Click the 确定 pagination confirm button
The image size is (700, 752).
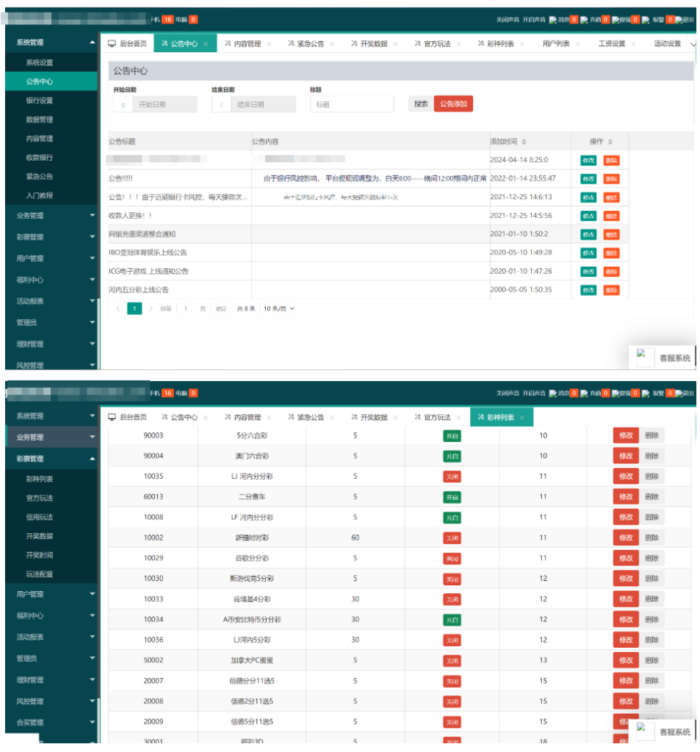pos(221,308)
